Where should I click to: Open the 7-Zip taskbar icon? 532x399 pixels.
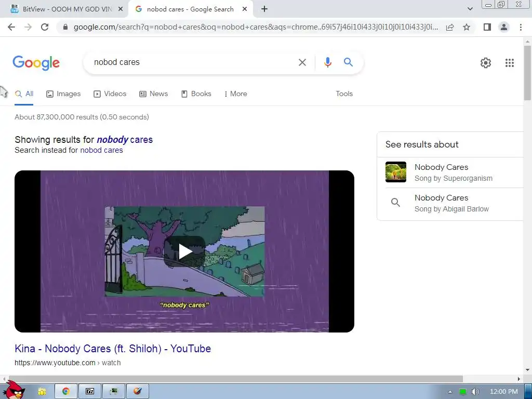pos(90,391)
